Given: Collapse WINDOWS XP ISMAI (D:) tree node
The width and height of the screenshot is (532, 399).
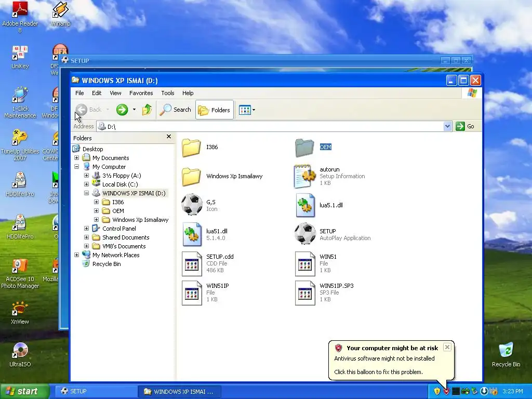Looking at the screenshot, I should [87, 193].
